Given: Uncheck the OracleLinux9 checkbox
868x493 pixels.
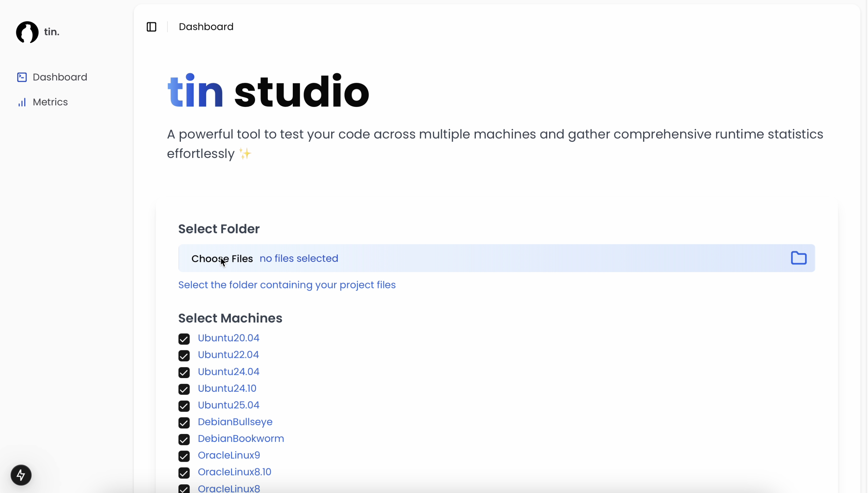Looking at the screenshot, I should (184, 456).
